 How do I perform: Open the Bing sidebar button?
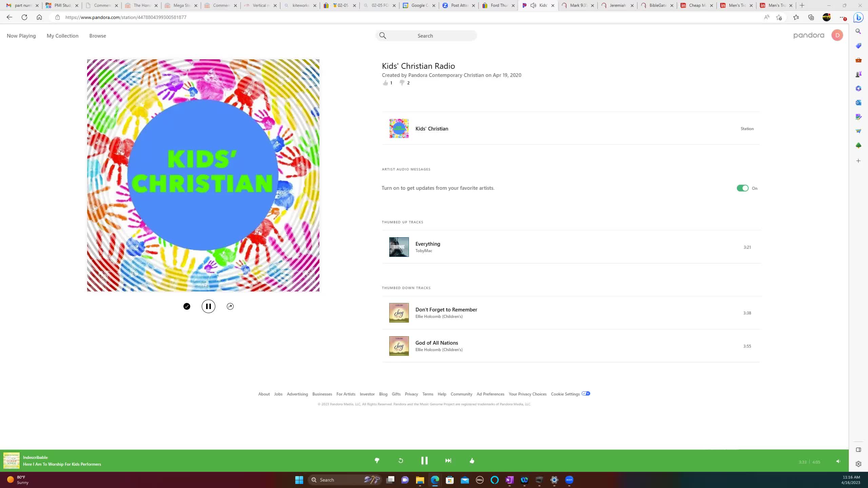tap(859, 17)
